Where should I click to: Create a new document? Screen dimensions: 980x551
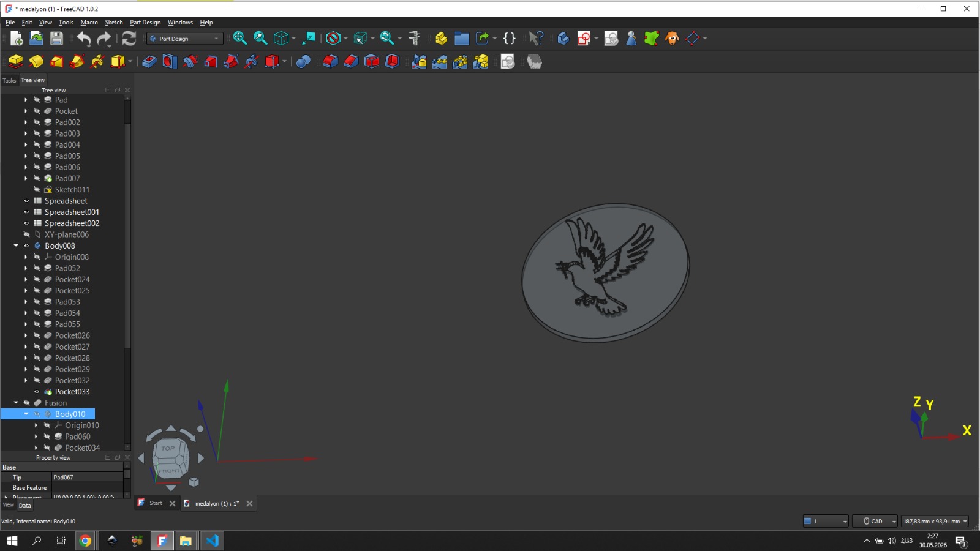point(17,39)
